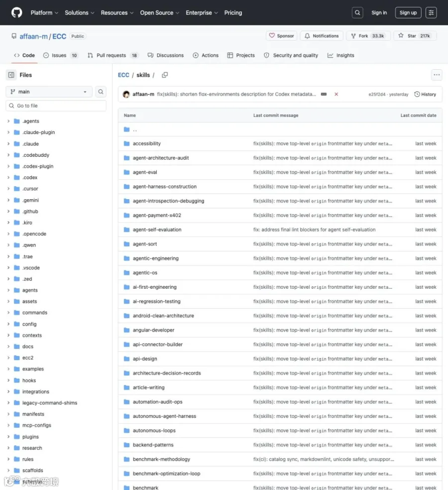This screenshot has height=490, width=448.
Task: Open Security and quality tab
Action: [291, 55]
